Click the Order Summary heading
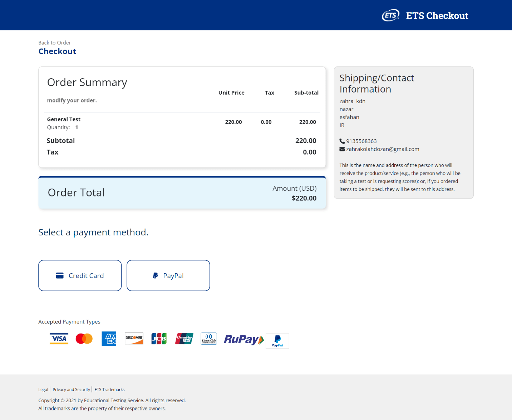The image size is (512, 420). pyautogui.click(x=87, y=82)
